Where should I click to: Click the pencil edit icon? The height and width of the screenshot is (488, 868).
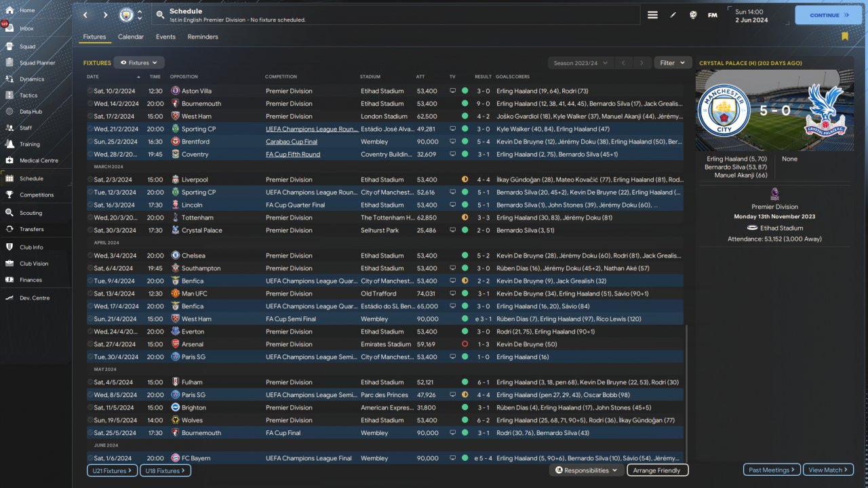[x=673, y=15]
